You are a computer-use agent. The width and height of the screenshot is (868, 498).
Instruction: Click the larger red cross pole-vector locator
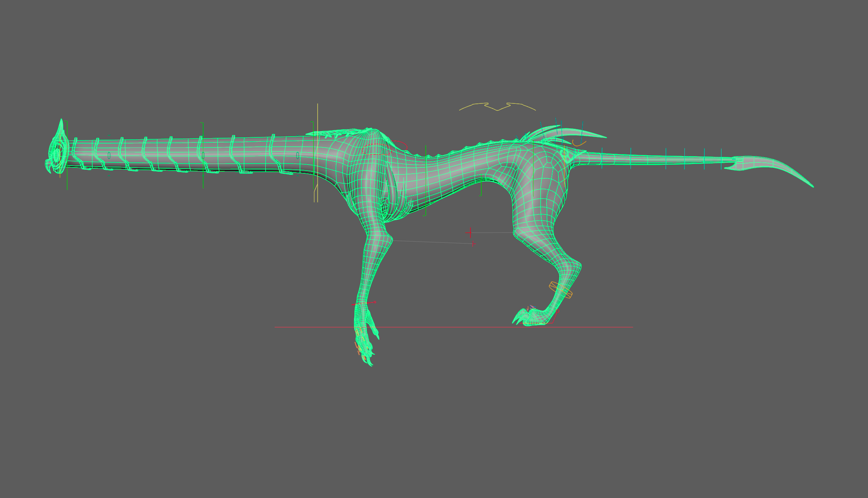[470, 233]
